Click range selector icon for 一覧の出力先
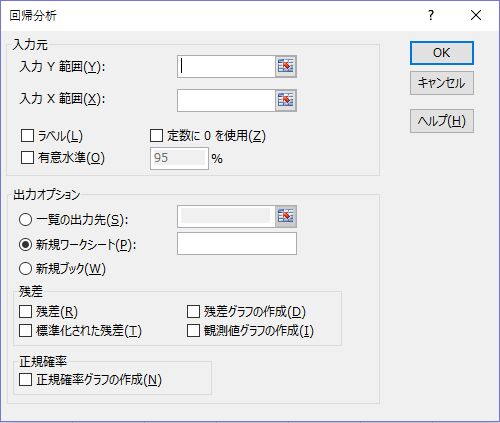The image size is (500, 423). click(286, 216)
